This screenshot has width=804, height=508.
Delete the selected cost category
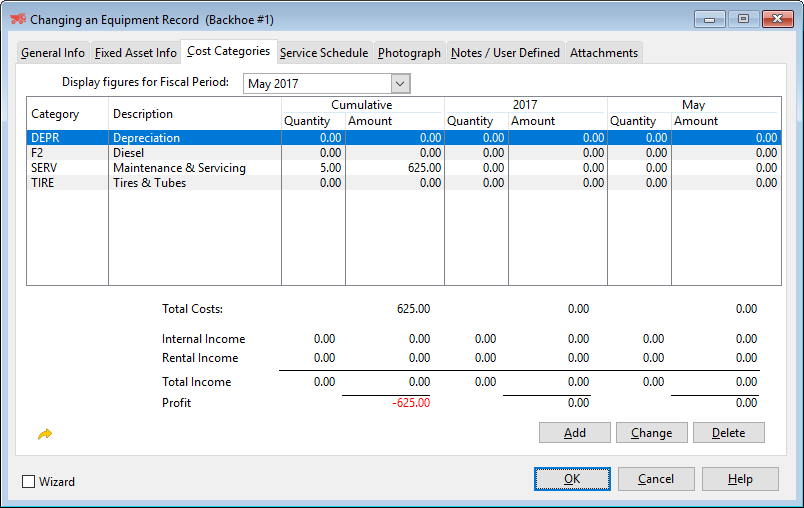click(728, 433)
